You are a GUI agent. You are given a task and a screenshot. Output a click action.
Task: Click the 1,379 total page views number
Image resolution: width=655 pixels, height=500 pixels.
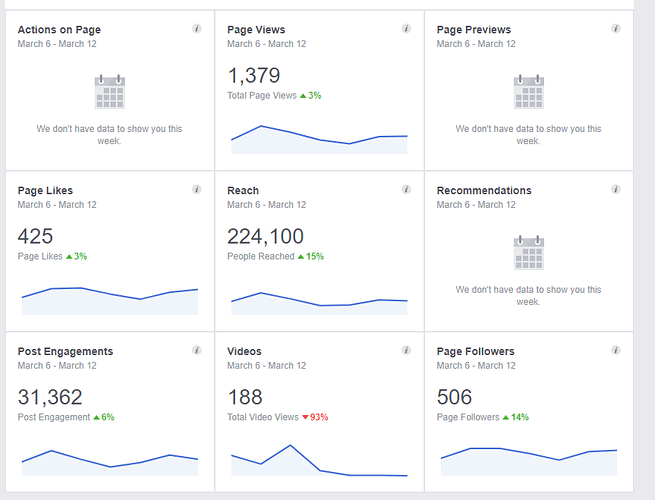(254, 75)
